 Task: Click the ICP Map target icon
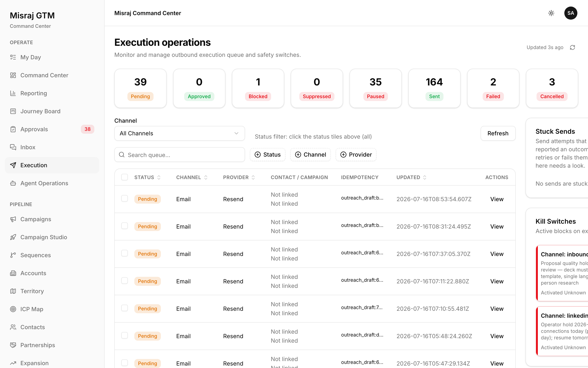click(13, 309)
